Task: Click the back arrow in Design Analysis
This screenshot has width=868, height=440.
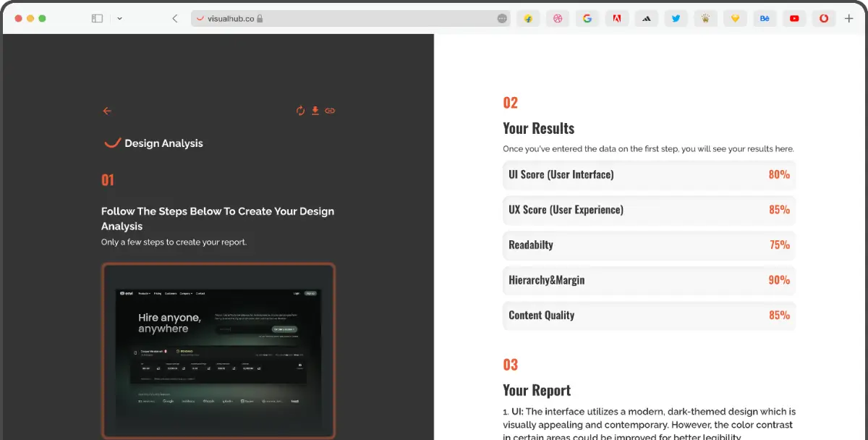Action: [106, 110]
